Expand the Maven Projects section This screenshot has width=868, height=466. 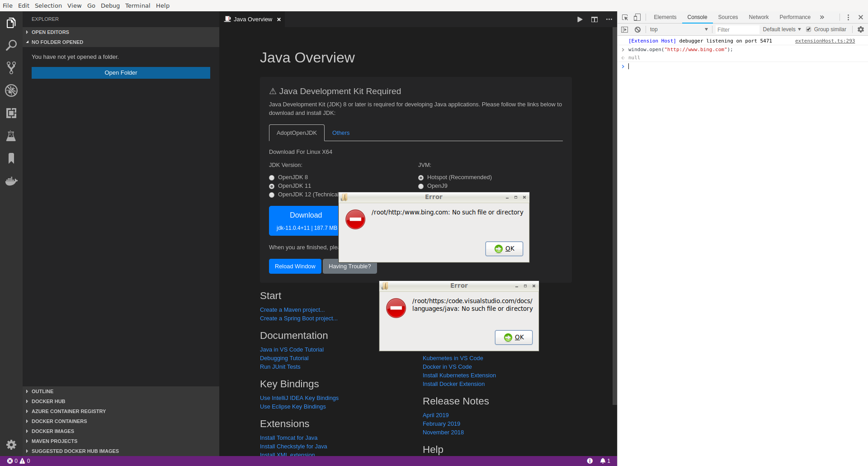coord(121,441)
